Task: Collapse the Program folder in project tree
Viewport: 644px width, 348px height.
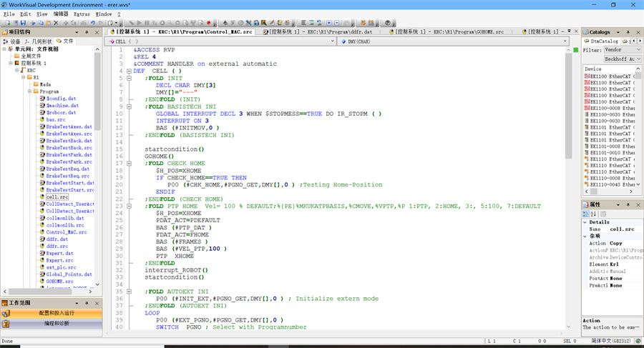Action: tap(31, 91)
